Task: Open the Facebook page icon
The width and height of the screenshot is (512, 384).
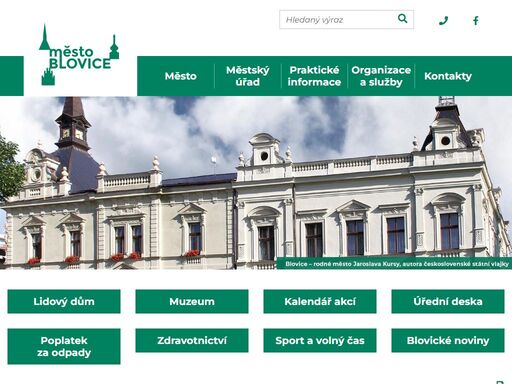Action: (476, 21)
